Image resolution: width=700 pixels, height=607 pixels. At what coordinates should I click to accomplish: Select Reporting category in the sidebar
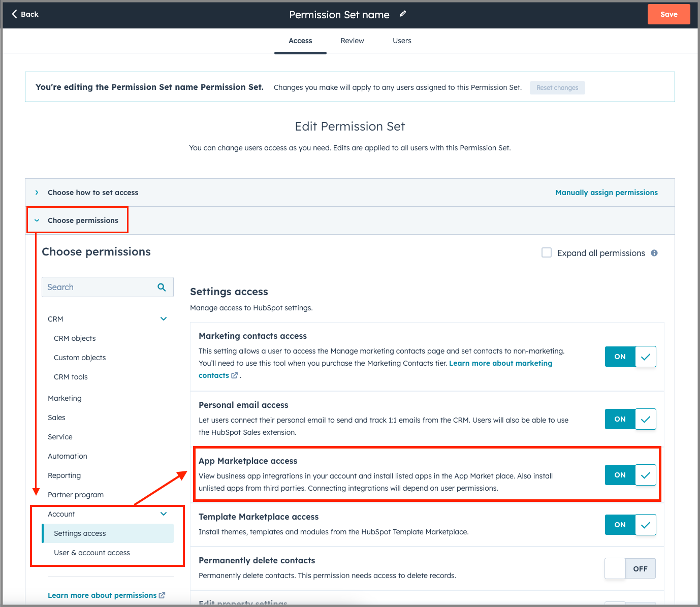[x=64, y=475]
